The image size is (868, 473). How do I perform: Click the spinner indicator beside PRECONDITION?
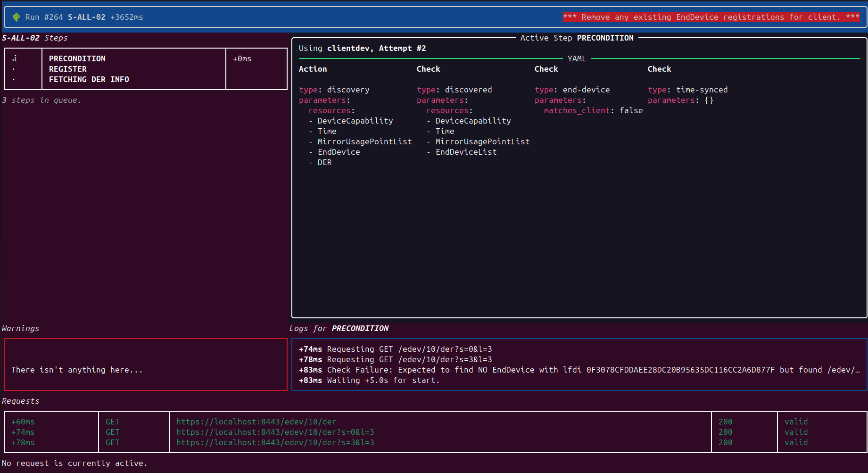click(x=15, y=57)
